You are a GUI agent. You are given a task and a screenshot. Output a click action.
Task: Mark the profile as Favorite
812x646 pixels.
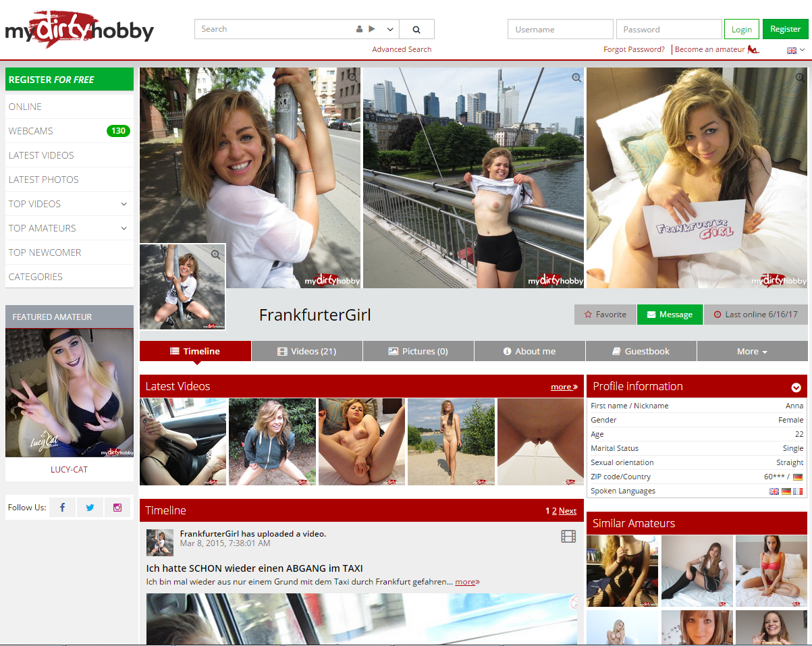pos(605,315)
